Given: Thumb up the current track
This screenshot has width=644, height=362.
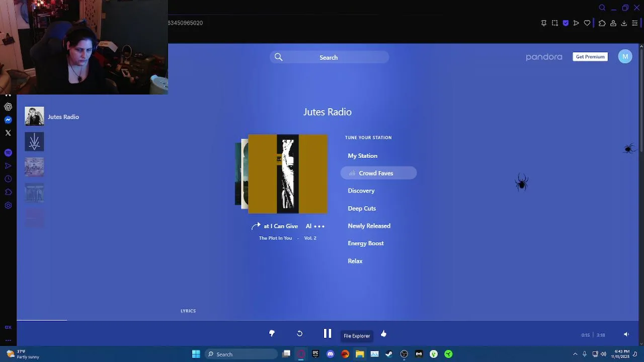Looking at the screenshot, I should click(383, 333).
